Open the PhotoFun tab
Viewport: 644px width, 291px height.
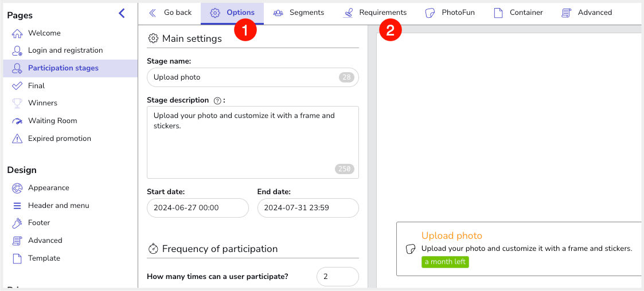(x=450, y=13)
